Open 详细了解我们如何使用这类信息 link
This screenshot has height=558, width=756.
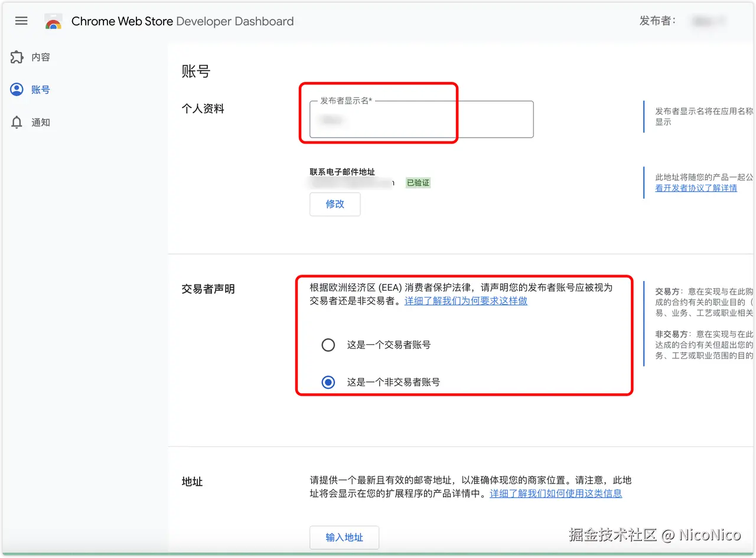tap(556, 494)
